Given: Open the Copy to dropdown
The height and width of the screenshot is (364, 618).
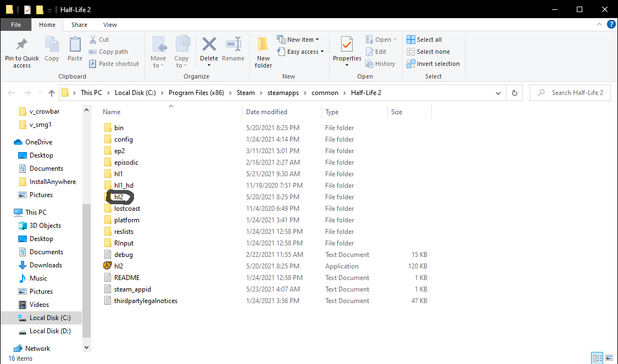Looking at the screenshot, I should tap(181, 53).
